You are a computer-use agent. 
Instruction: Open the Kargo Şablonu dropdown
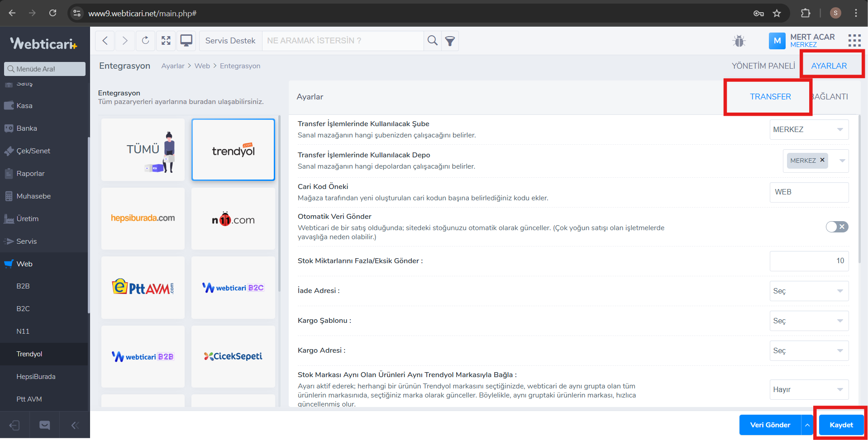point(809,321)
